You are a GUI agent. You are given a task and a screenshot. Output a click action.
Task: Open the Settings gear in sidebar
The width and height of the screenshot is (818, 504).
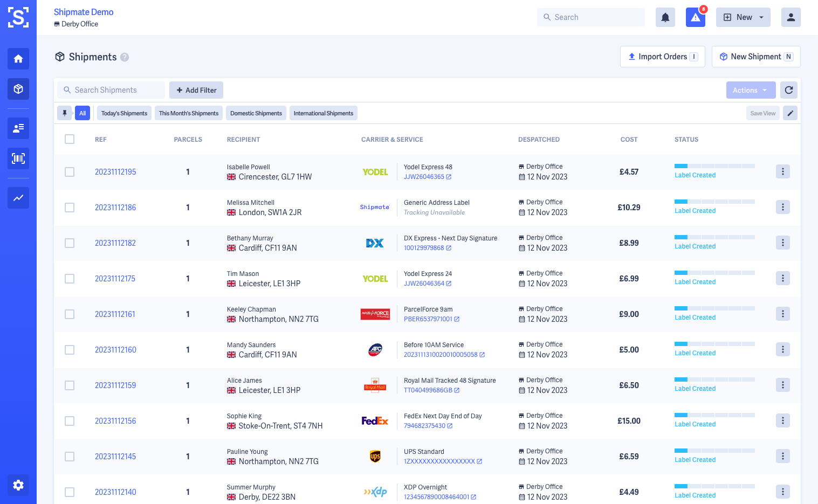coord(18,485)
